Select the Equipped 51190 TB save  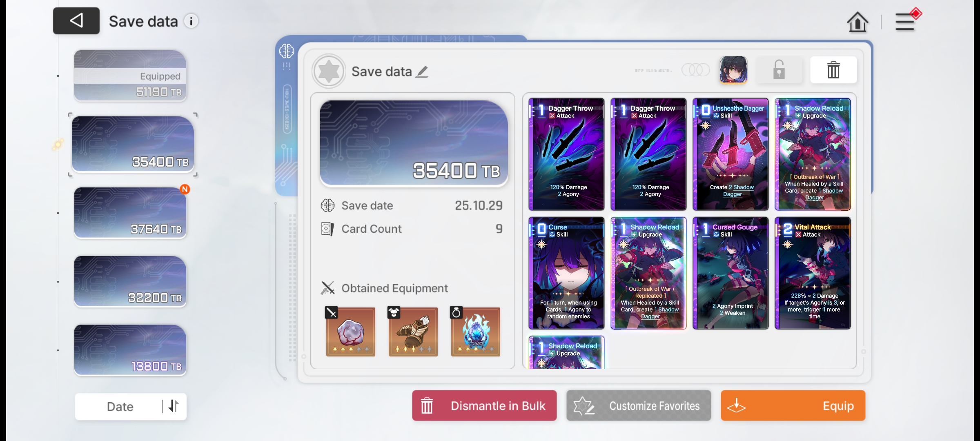[130, 76]
